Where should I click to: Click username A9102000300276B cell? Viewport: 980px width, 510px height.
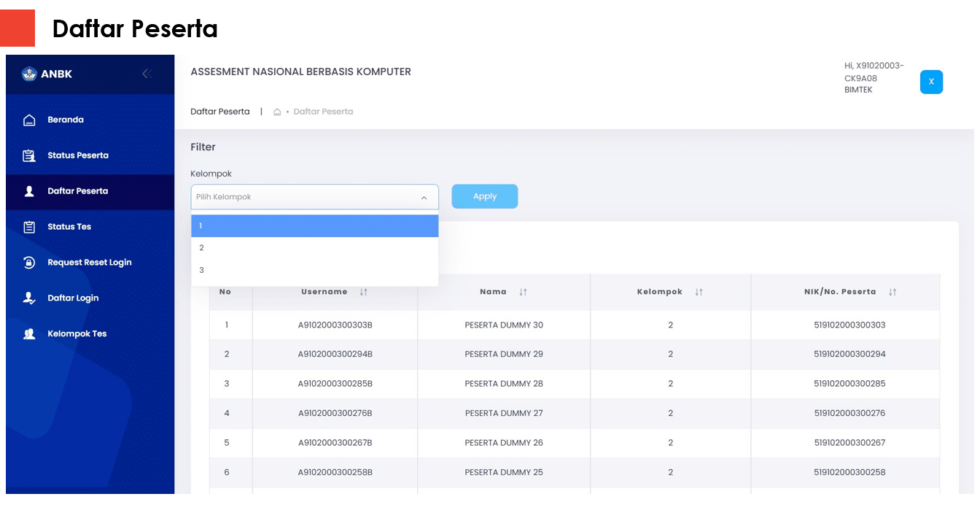point(335,413)
